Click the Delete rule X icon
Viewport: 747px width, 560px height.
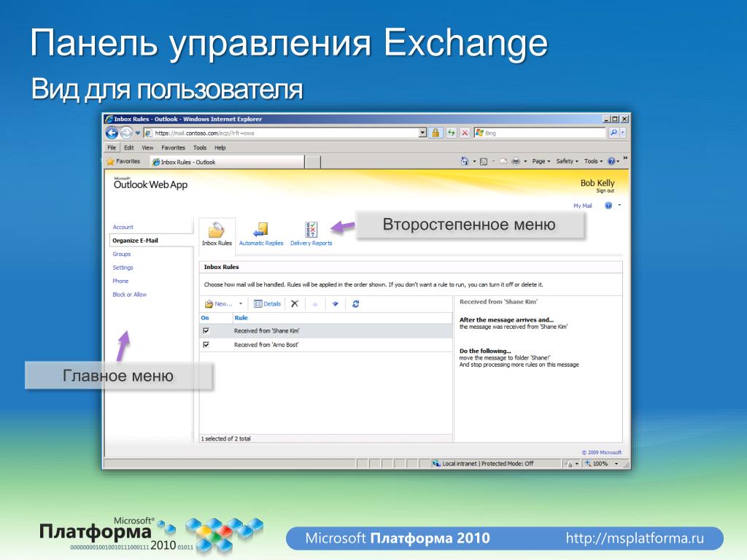click(295, 304)
